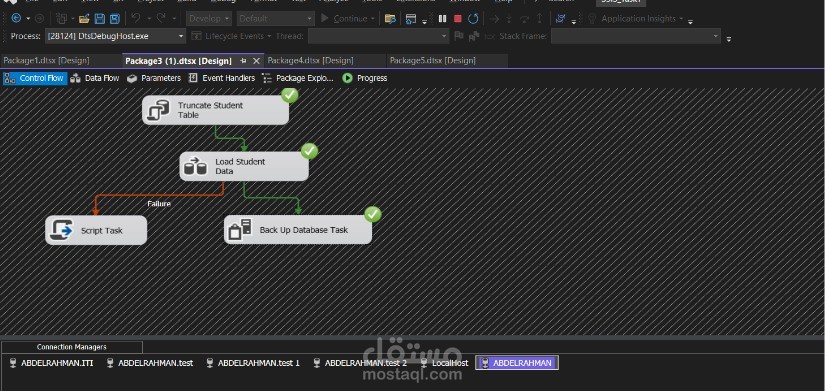Open toolbar overflow after Application Insights
The image size is (825, 391).
(x=690, y=21)
